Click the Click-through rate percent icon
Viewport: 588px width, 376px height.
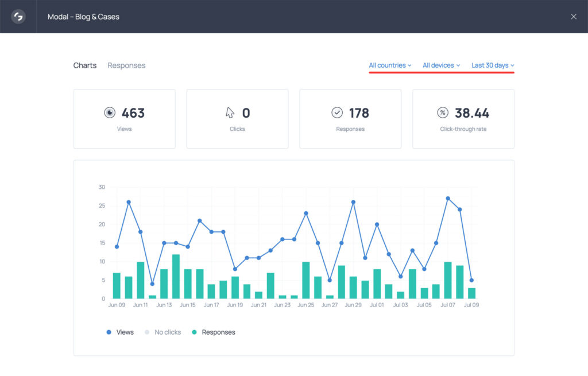pyautogui.click(x=442, y=113)
